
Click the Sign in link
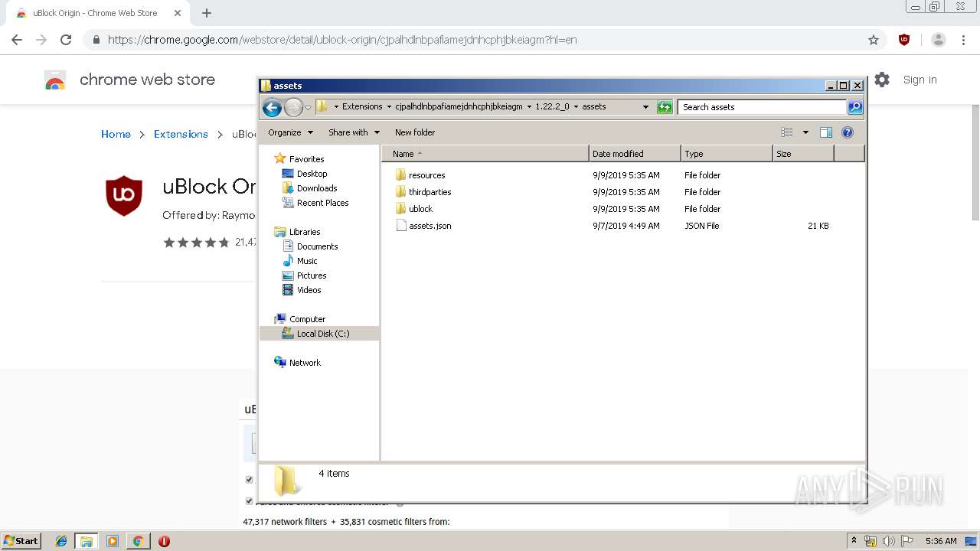coord(920,80)
